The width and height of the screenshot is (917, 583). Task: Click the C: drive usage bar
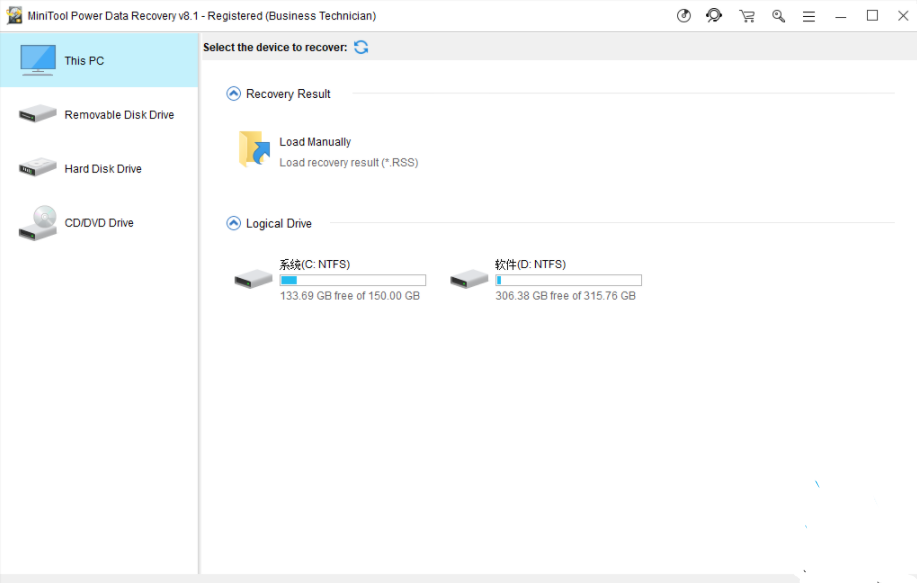(x=353, y=280)
